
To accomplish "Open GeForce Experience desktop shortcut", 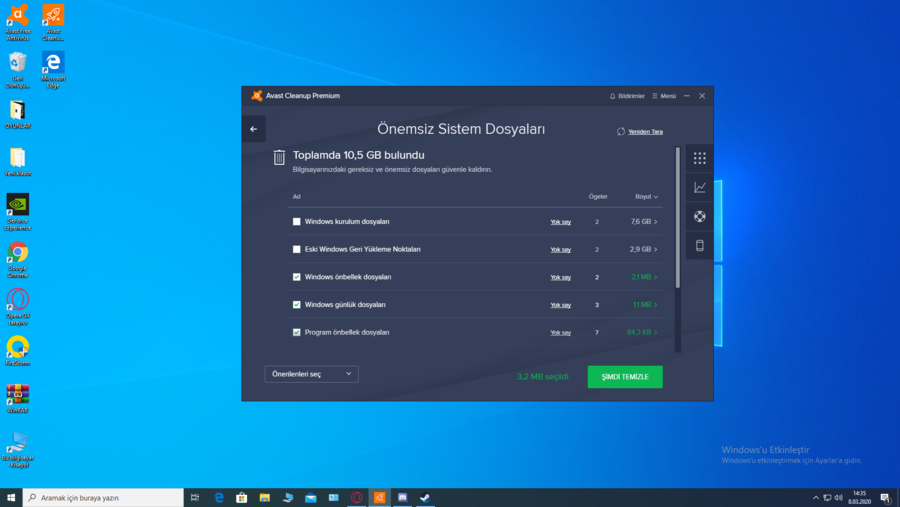I will click(x=18, y=212).
